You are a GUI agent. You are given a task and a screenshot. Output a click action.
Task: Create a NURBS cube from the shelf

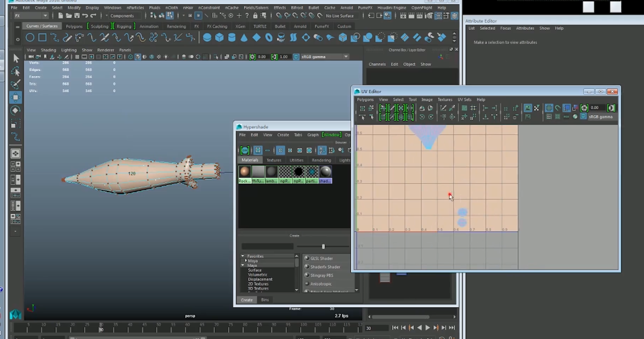(219, 38)
